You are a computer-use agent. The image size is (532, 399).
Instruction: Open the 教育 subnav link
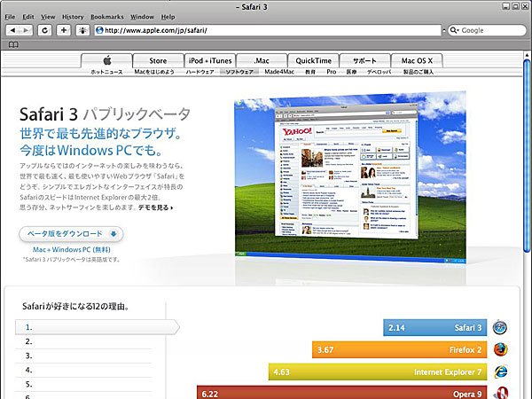[310, 72]
